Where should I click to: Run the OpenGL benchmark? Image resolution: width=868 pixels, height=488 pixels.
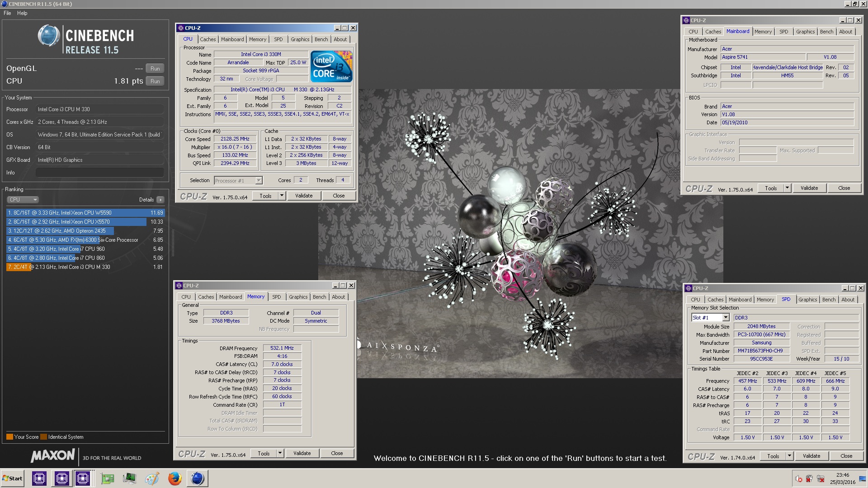coord(155,69)
